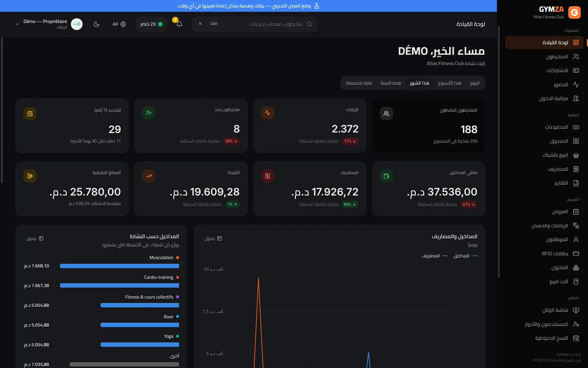Open the للتجديد (7 أيام) renewals card

pos(72,126)
